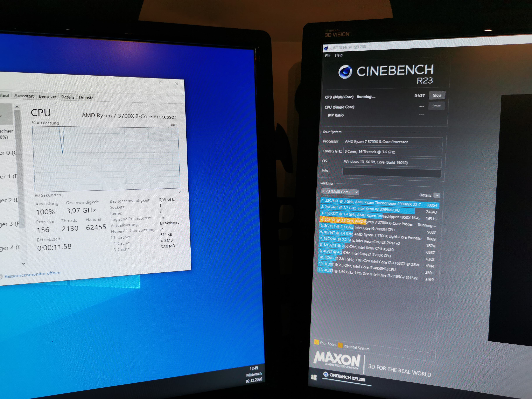Click the Cinebench logo icon in title bar
This screenshot has height=399, width=532.
click(x=326, y=48)
